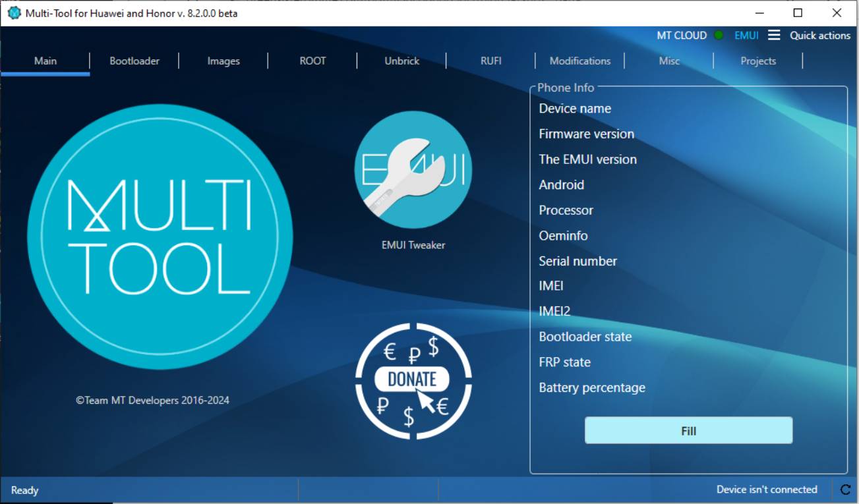
Task: Switch to the Bootloader tab
Action: point(134,61)
